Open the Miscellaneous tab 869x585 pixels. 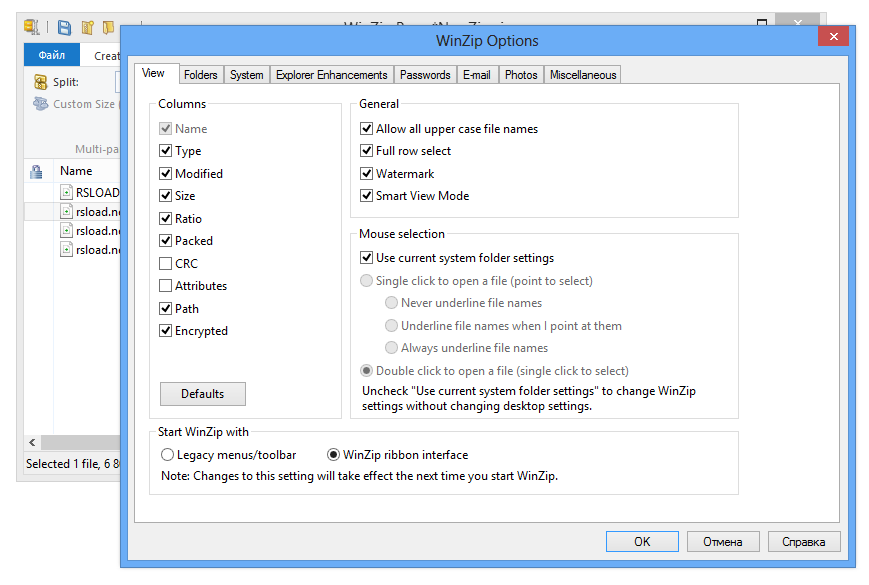coord(583,75)
